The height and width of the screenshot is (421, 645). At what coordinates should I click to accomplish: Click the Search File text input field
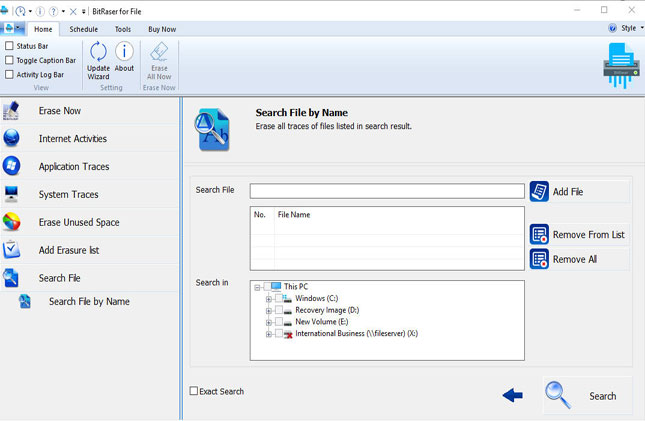coord(387,191)
